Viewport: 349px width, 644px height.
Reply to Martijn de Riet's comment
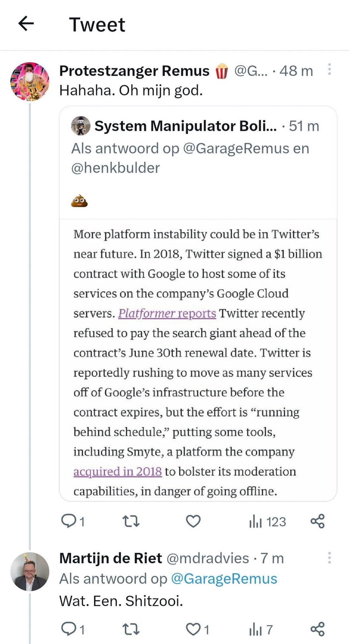[x=69, y=629]
